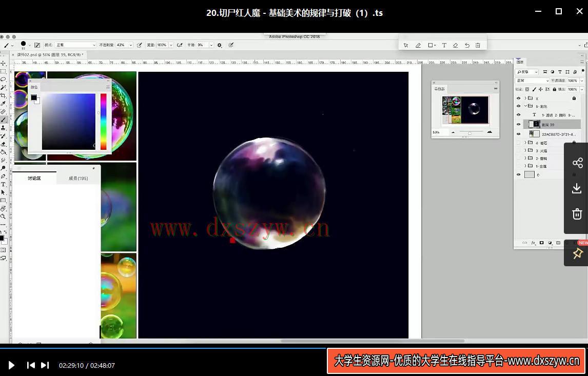Click the 导航器 navigator panel tab
The image size is (588, 376).
click(x=439, y=89)
